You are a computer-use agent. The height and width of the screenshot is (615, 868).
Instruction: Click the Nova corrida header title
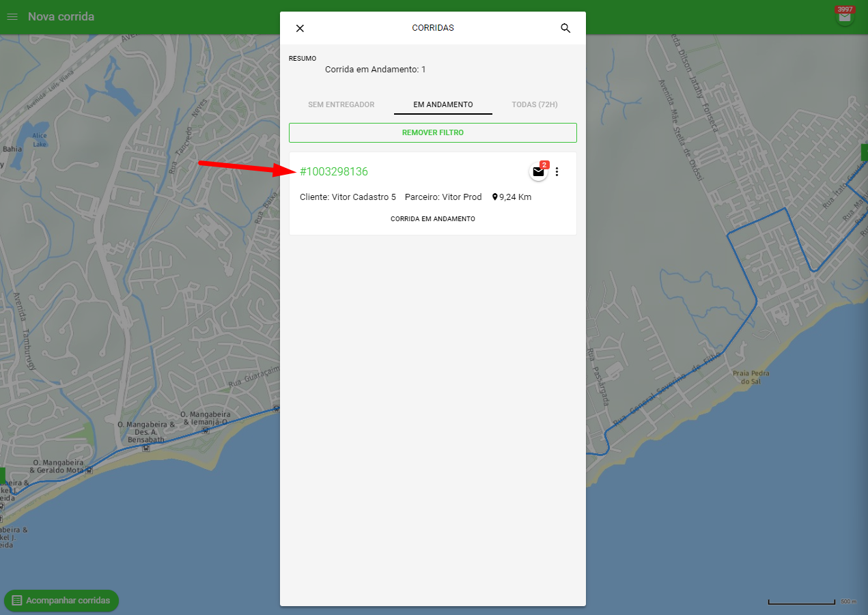point(61,16)
